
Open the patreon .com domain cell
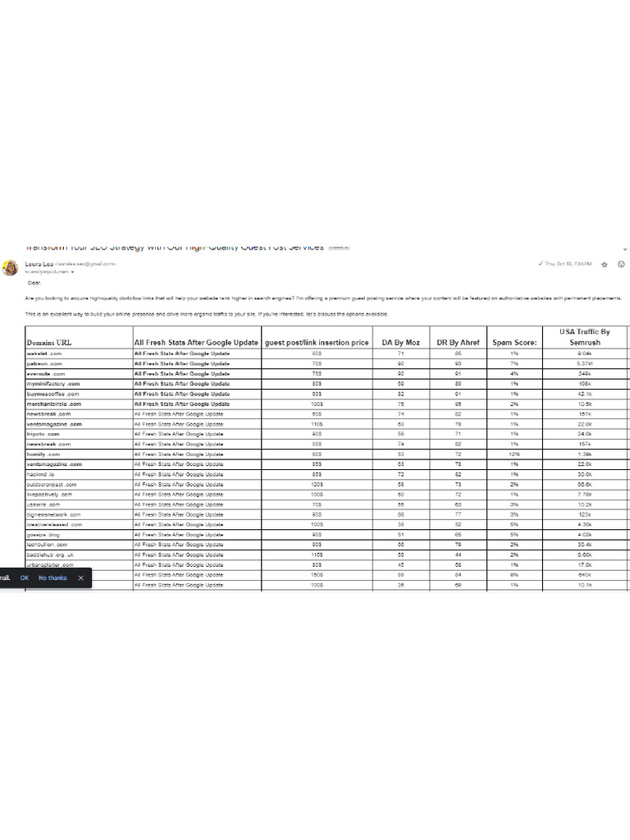point(80,363)
